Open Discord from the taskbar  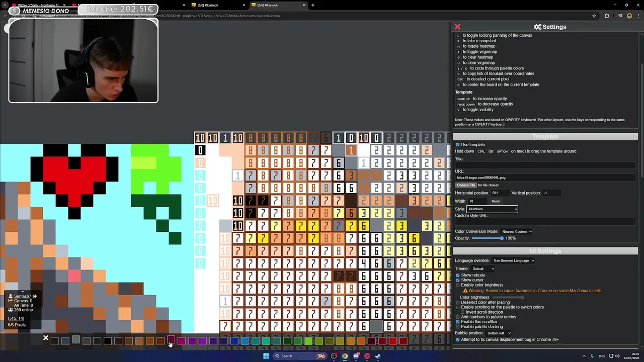click(356, 356)
